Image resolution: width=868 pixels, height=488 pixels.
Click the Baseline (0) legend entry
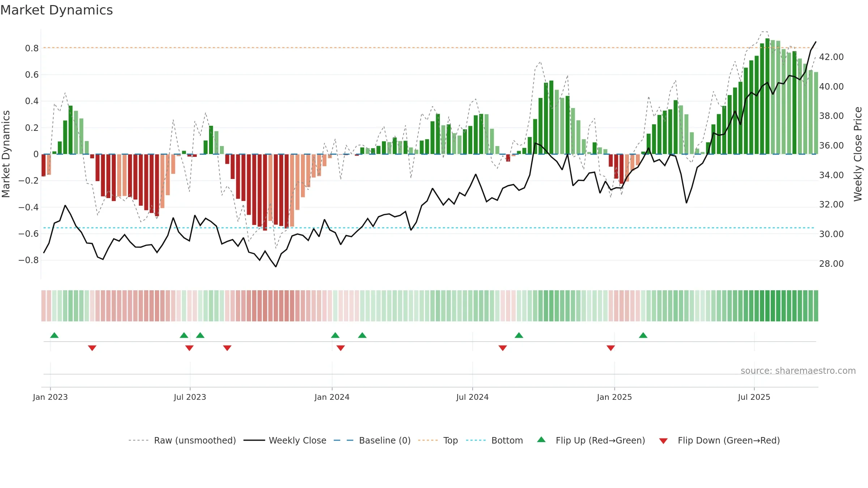coord(372,440)
